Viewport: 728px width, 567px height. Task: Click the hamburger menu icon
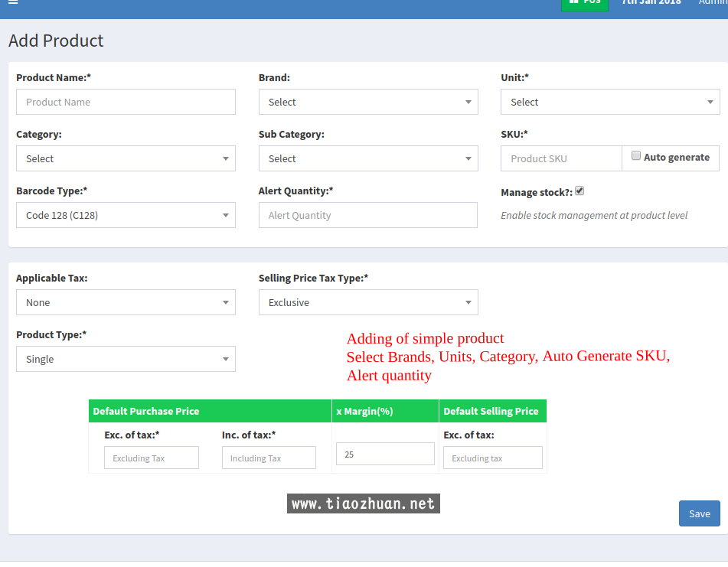pyautogui.click(x=13, y=2)
